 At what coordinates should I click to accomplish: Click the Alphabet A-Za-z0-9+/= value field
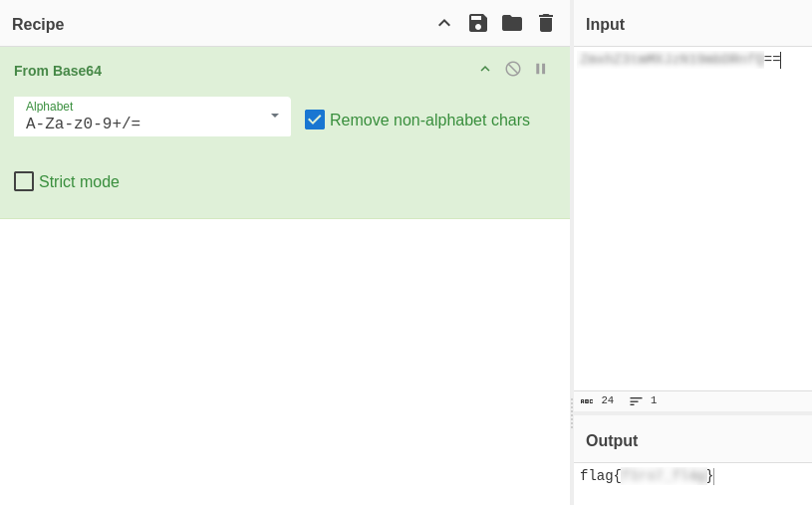[x=139, y=125]
